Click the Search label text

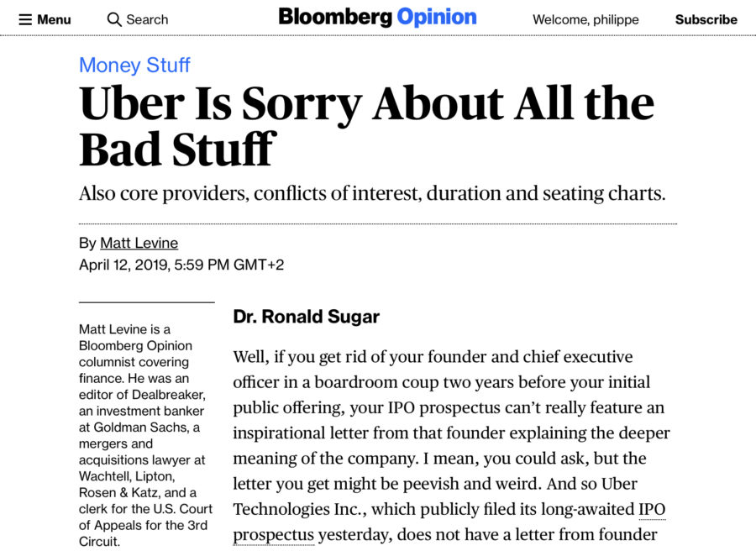pyautogui.click(x=147, y=18)
